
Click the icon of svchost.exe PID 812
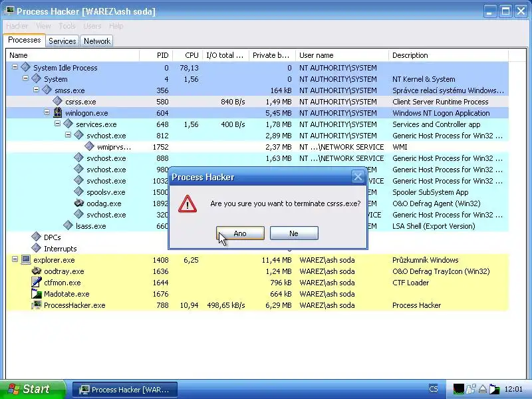(78, 135)
